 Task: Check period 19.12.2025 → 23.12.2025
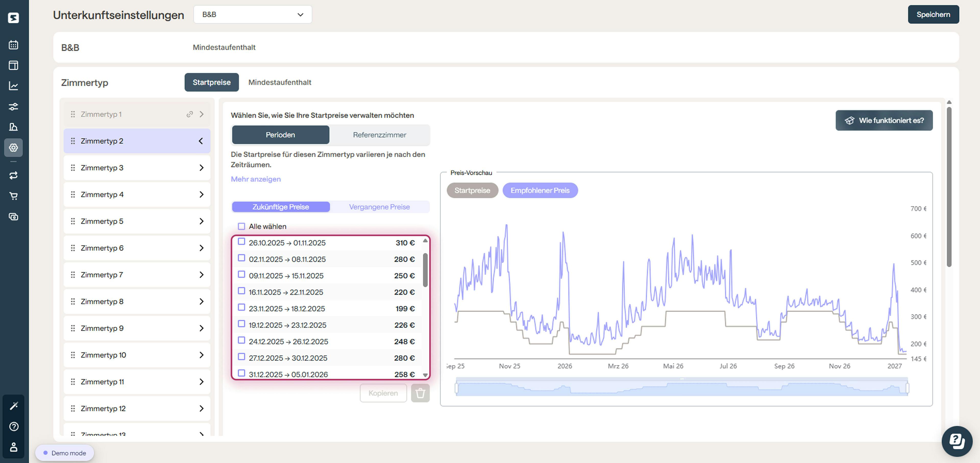(x=241, y=324)
